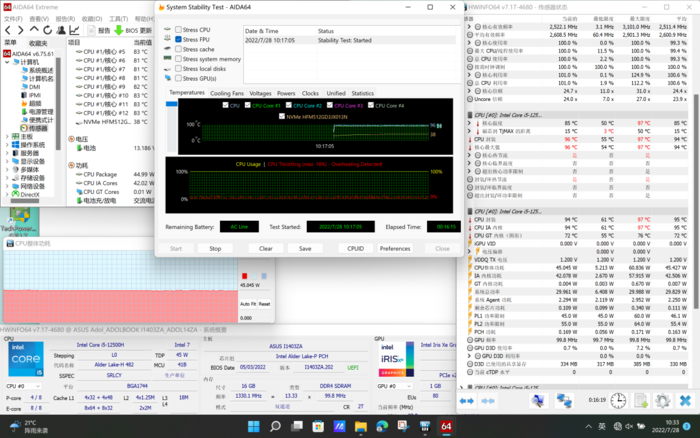Click the Clear button
The height and width of the screenshot is (438, 700).
pyautogui.click(x=266, y=248)
